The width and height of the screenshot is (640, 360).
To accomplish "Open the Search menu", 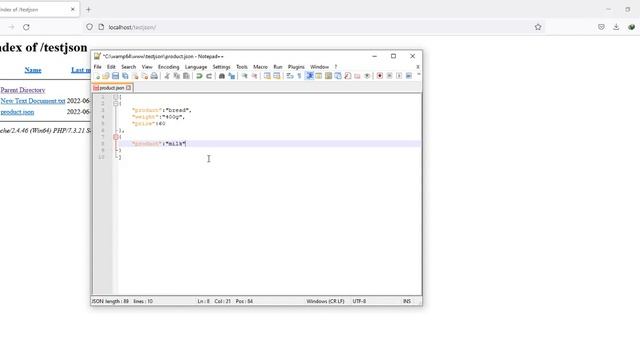I will 128,67.
